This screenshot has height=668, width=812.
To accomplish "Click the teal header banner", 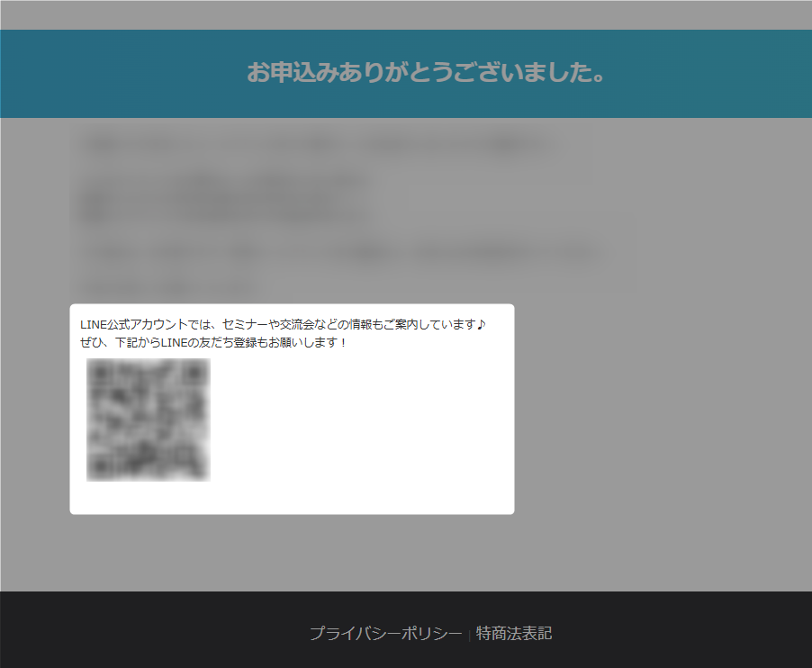I will tap(406, 74).
